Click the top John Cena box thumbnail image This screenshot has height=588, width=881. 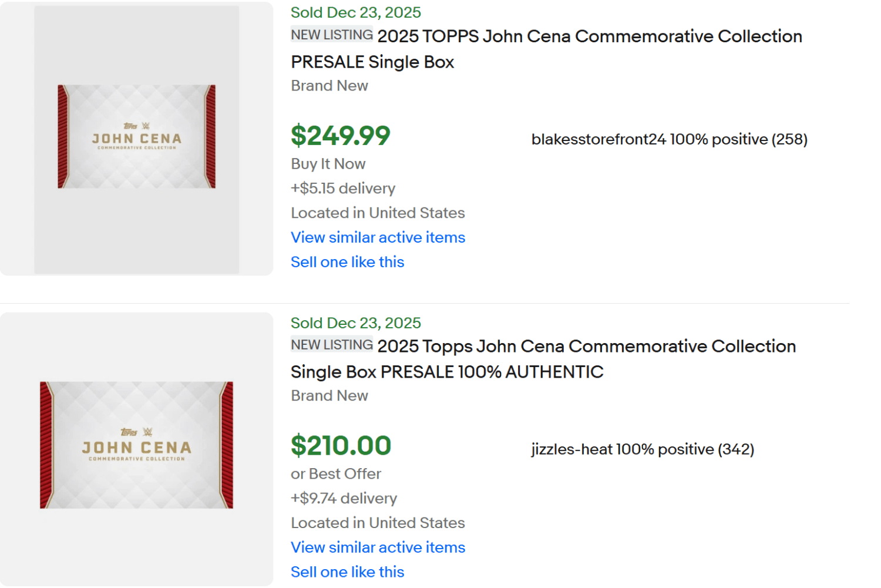point(136,138)
